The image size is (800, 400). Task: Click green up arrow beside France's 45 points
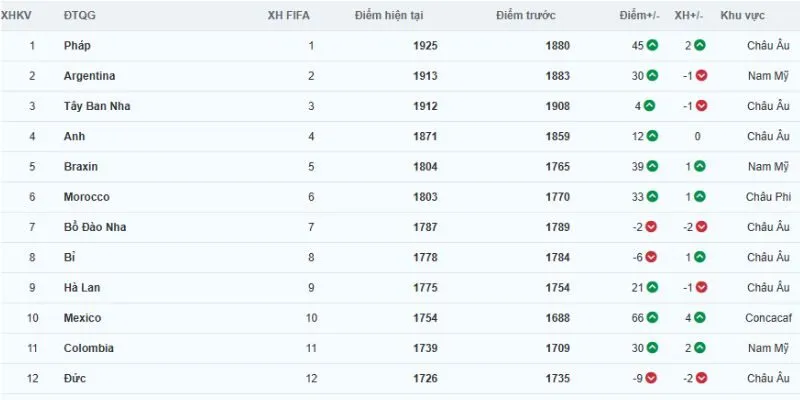pyautogui.click(x=652, y=45)
